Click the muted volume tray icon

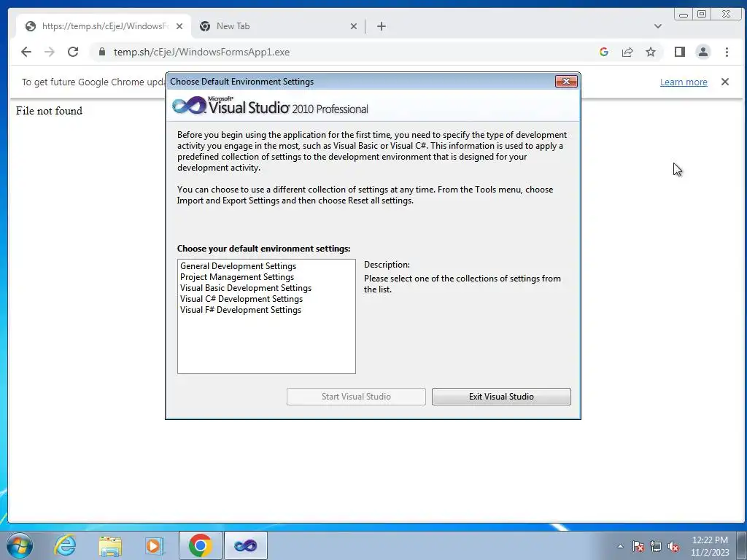(x=673, y=546)
